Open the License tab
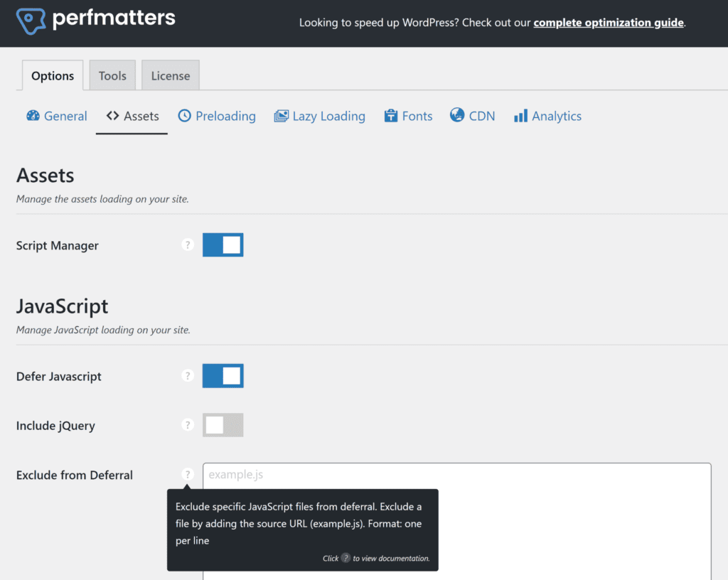Screen dimensions: 728x580 (171, 75)
